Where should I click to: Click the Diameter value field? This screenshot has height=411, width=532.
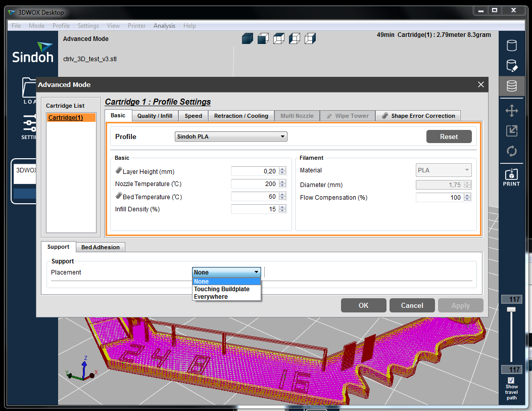click(440, 185)
